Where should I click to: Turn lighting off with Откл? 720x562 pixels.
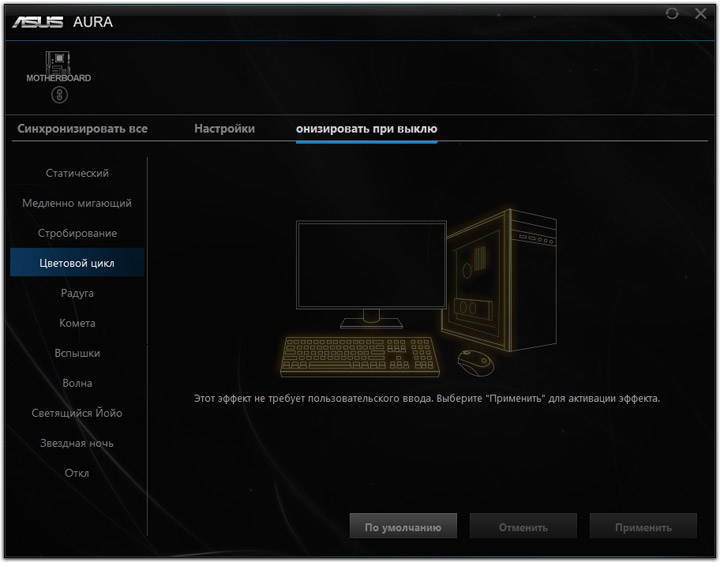point(77,473)
